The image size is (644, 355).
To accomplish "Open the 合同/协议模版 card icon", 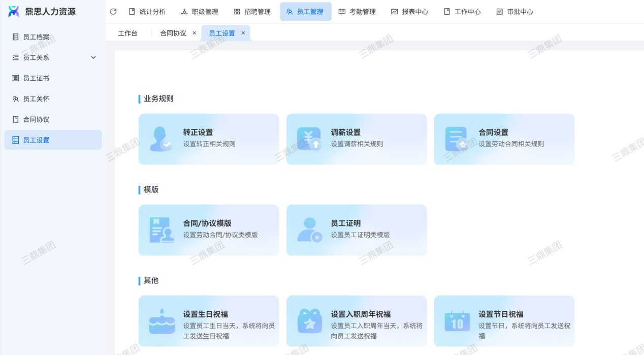I will click(x=162, y=230).
